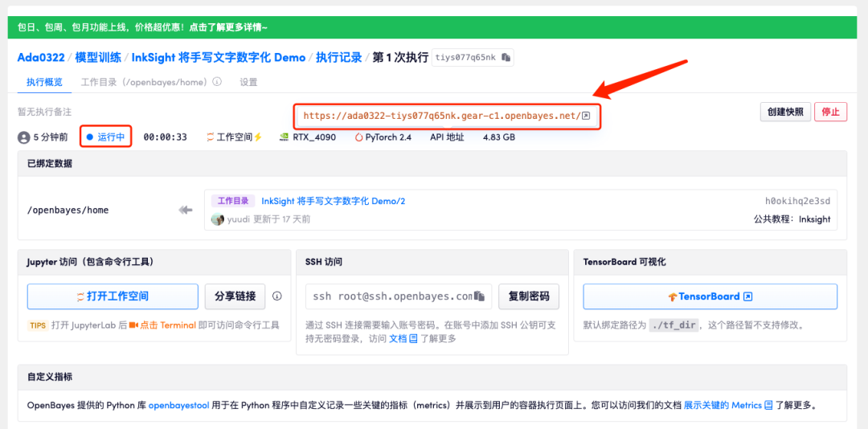Click the yuudi author avatar
This screenshot has height=429, width=868.
(217, 219)
